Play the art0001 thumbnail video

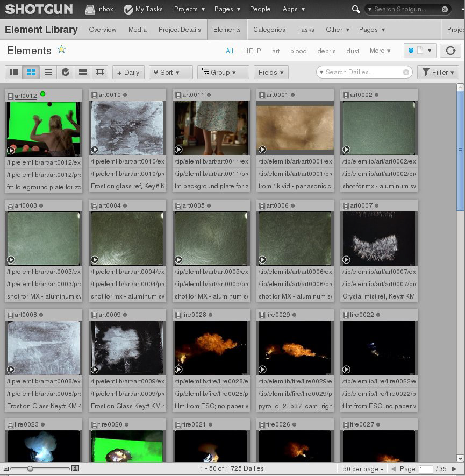click(262, 150)
